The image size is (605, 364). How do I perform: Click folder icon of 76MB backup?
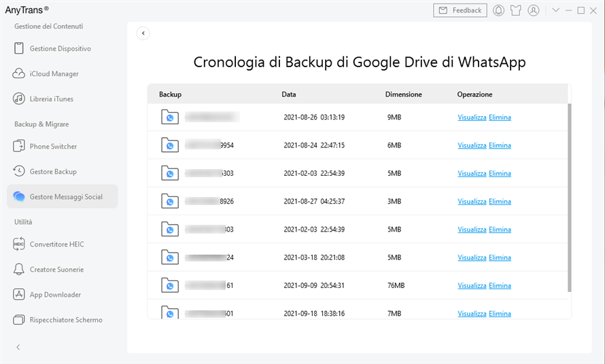click(x=170, y=285)
